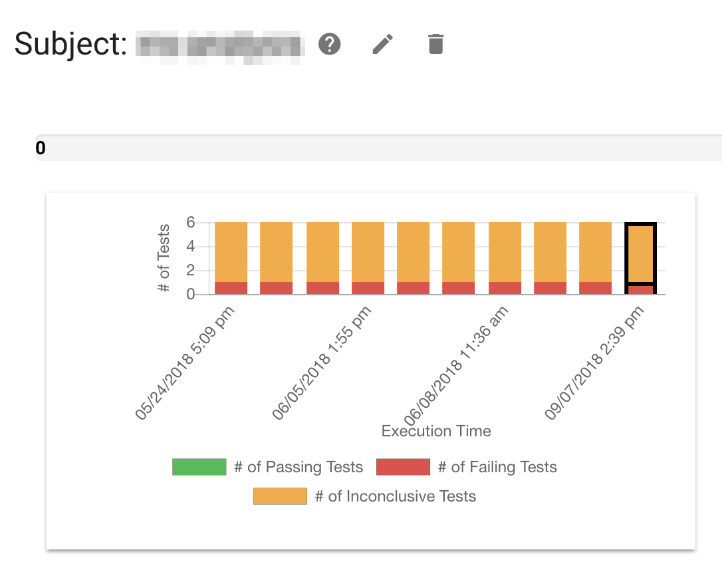Image resolution: width=722 pixels, height=588 pixels.
Task: Click the gray progress bar showing 0
Action: (x=379, y=148)
